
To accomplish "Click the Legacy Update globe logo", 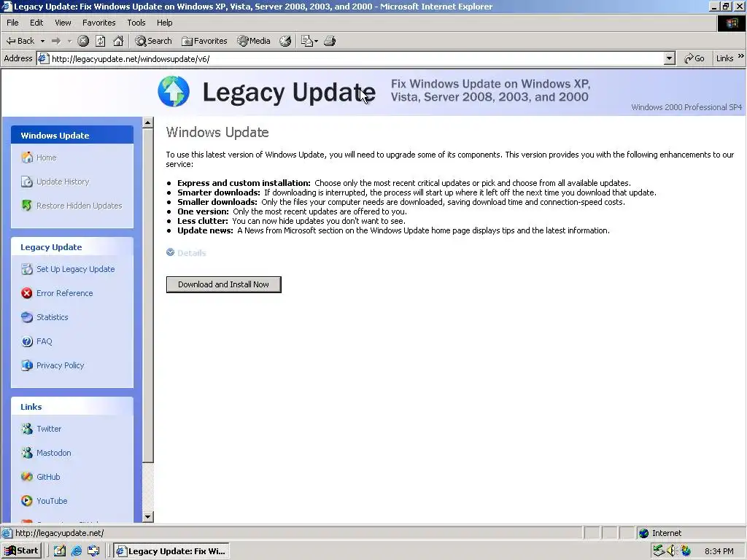I will (174, 91).
